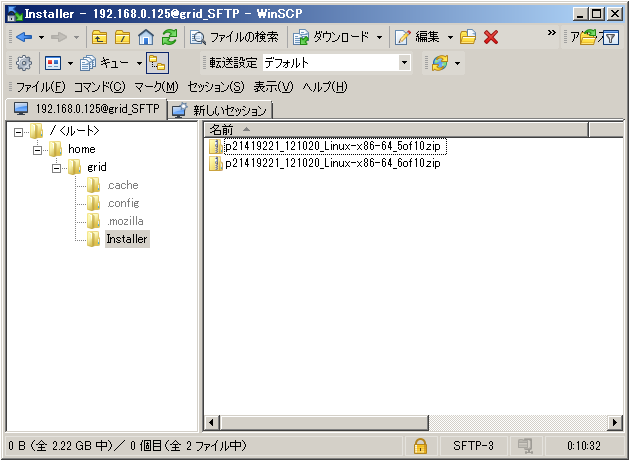Refresh the directory listing
The image size is (630, 461).
coord(169,37)
